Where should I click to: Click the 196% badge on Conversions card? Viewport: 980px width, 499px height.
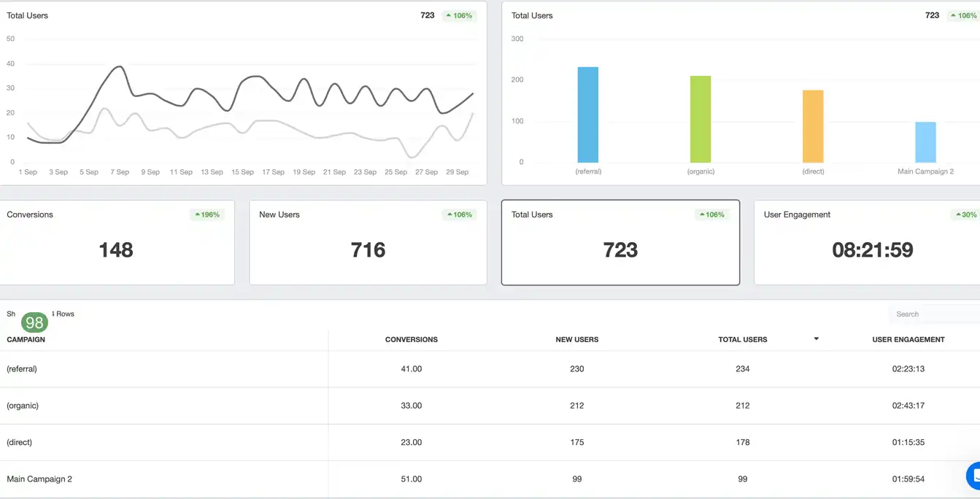(207, 214)
